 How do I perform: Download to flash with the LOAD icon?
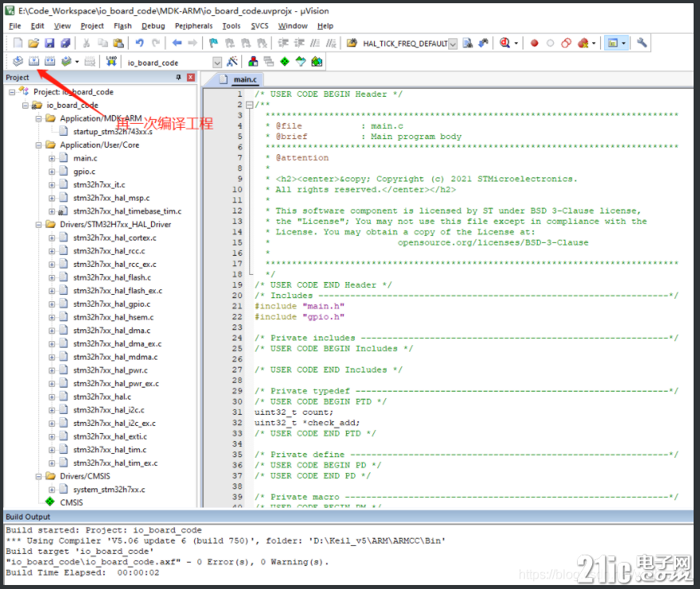(111, 62)
